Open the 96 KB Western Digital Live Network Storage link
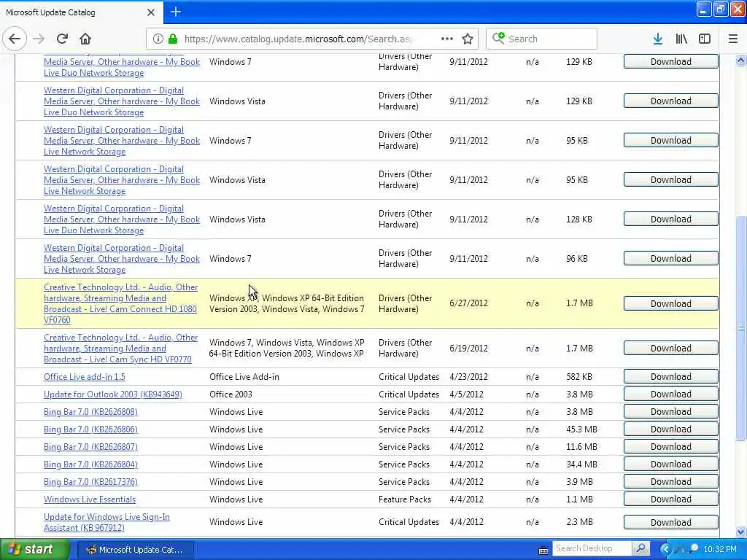This screenshot has height=560, width=747. 122,259
